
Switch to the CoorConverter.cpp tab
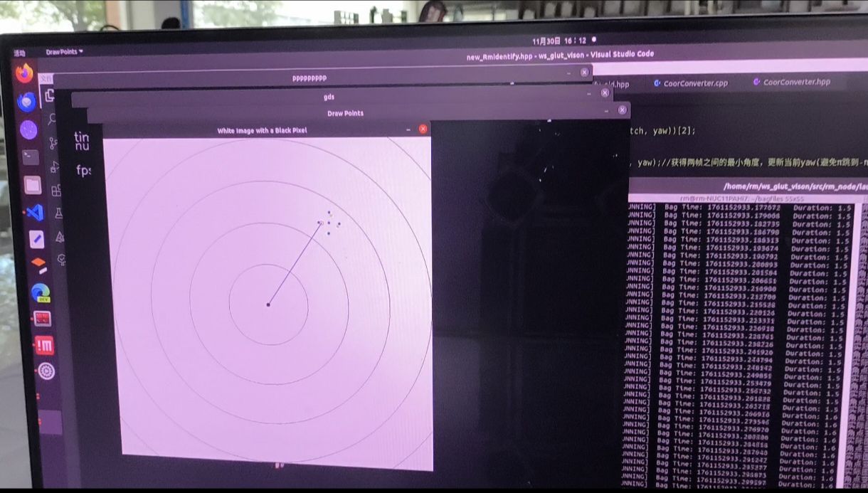(691, 83)
